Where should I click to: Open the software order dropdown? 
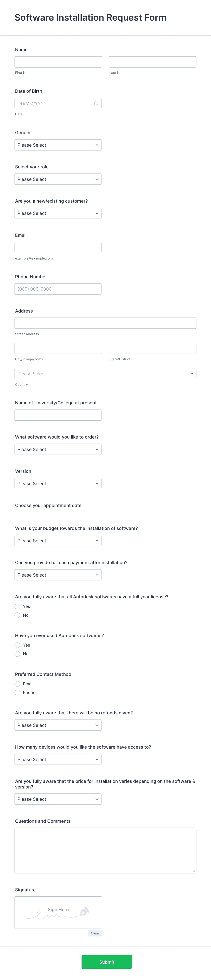coord(58,449)
